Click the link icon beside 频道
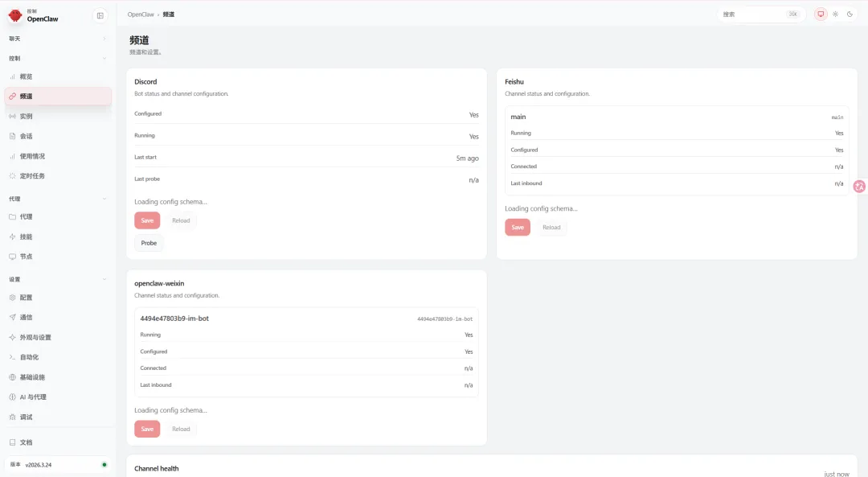 (12, 97)
